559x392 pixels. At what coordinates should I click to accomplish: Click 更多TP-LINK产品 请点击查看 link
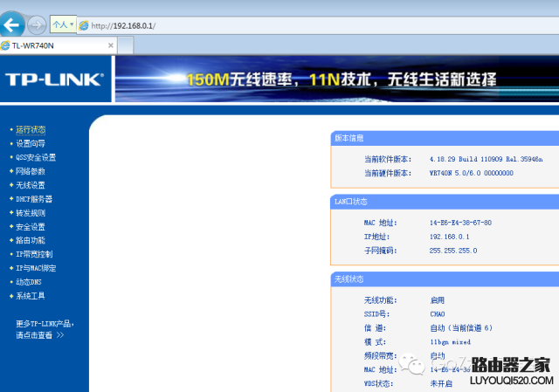(45, 329)
